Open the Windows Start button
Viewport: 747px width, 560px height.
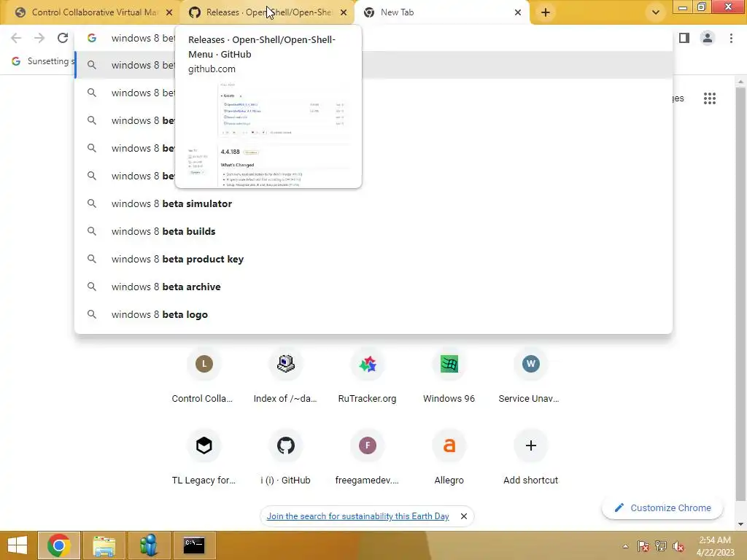click(x=18, y=545)
